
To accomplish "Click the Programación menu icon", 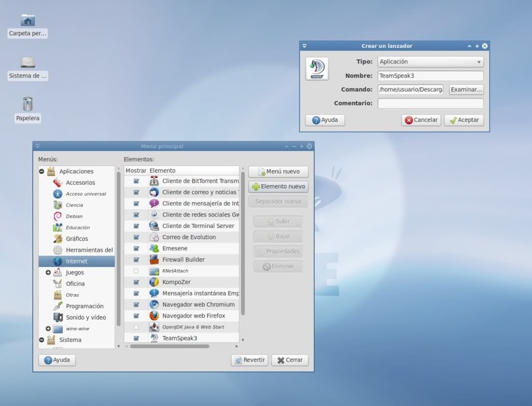I will [x=58, y=306].
